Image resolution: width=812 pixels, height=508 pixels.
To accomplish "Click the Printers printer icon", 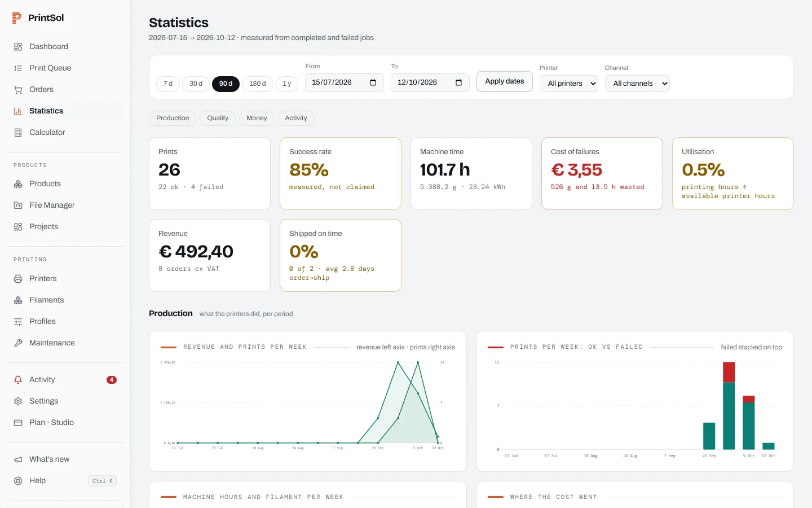I will pyautogui.click(x=18, y=279).
